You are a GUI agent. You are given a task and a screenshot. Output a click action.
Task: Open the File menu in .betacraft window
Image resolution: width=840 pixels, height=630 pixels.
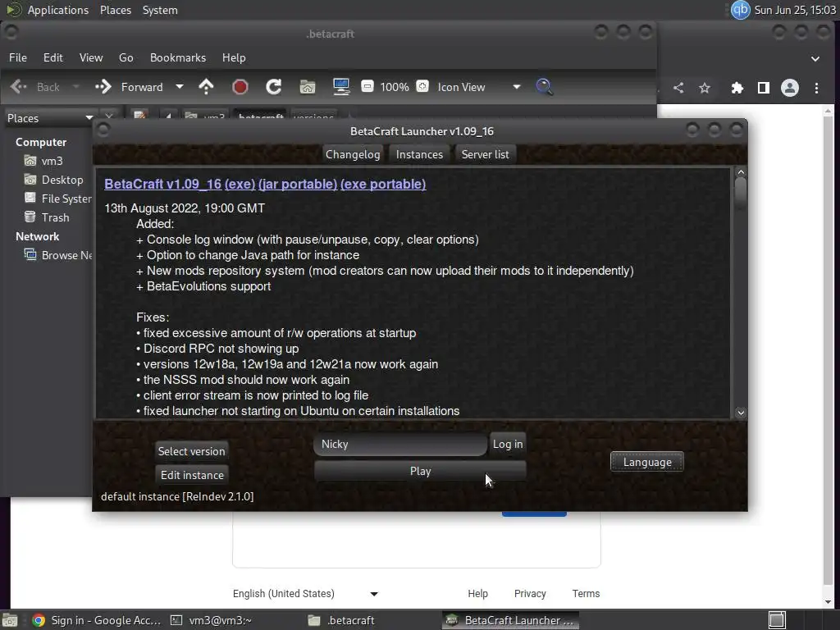coord(18,58)
